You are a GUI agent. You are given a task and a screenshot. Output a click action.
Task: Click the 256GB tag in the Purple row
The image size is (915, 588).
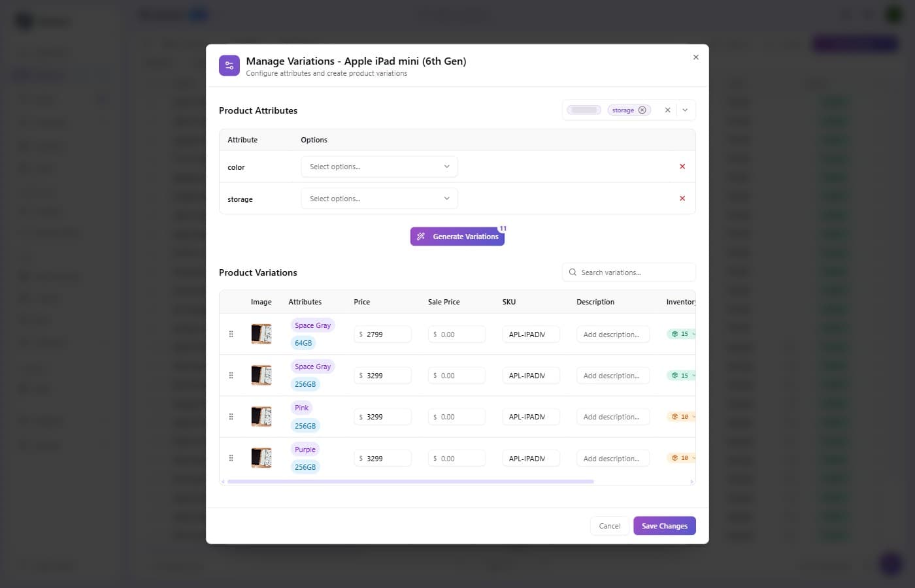(305, 467)
